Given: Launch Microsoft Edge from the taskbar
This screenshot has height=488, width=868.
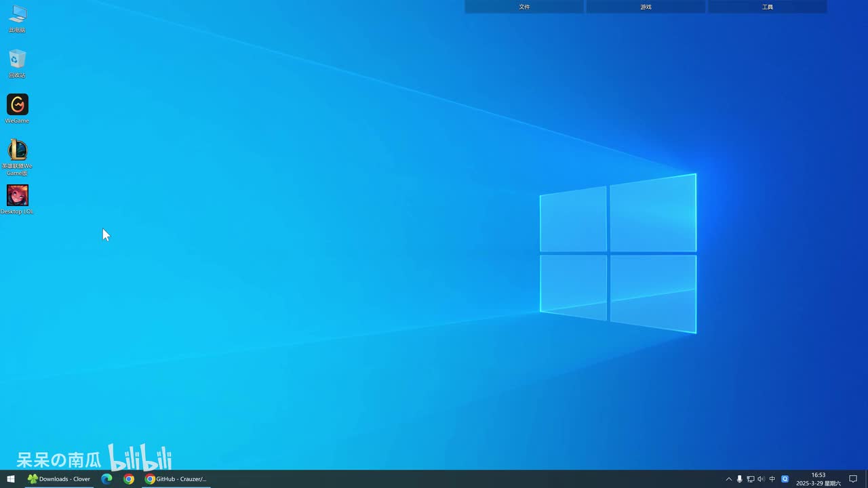Looking at the screenshot, I should coord(106,479).
